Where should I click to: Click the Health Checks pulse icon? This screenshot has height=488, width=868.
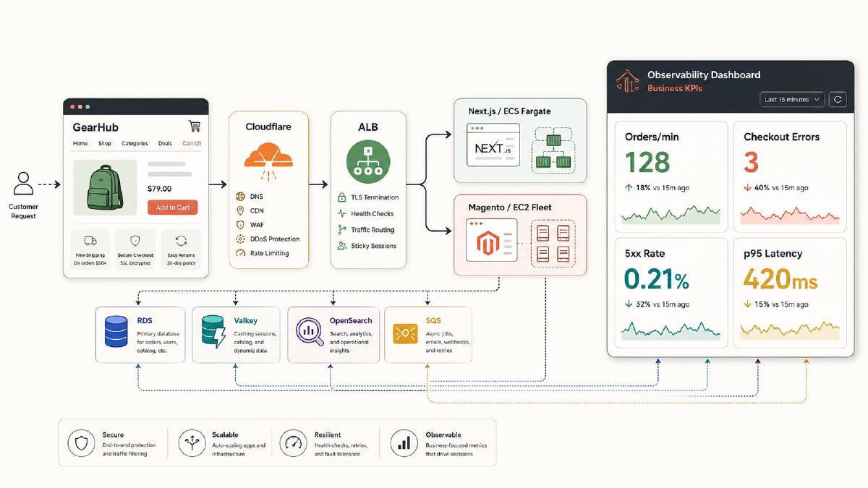(x=343, y=214)
